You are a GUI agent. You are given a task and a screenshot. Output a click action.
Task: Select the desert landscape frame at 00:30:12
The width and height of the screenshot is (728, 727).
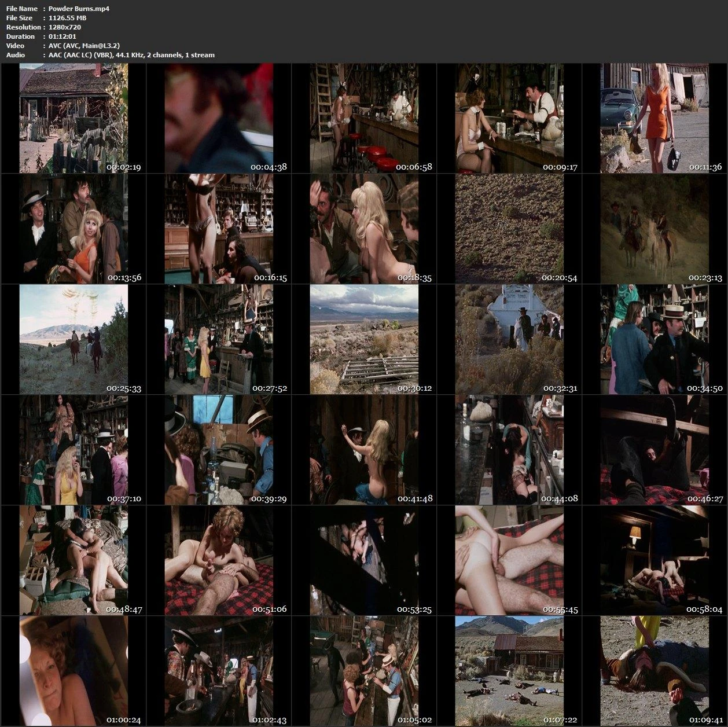tap(364, 339)
